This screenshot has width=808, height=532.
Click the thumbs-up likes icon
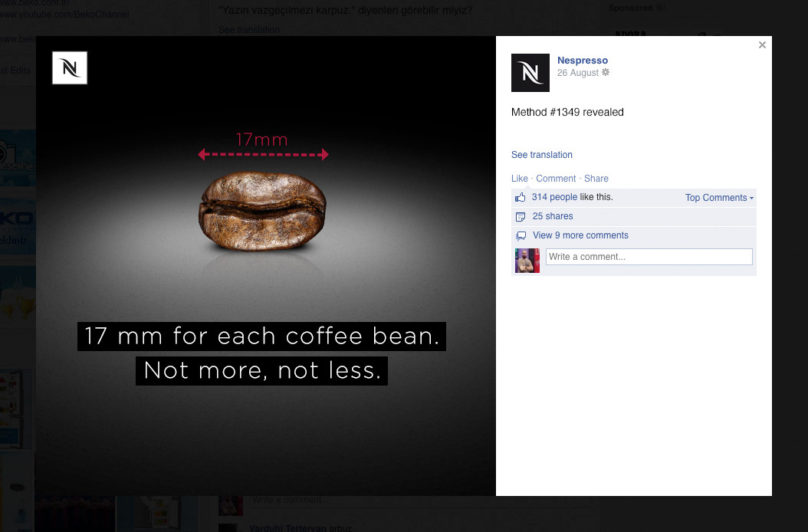tap(521, 197)
